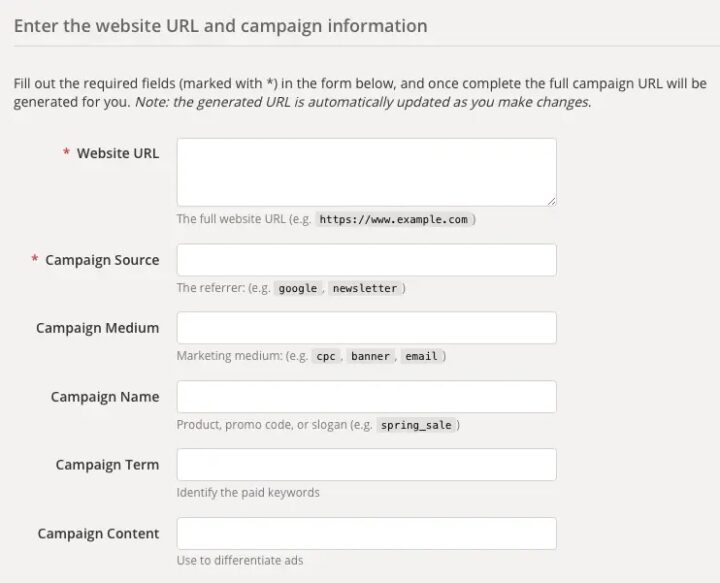Click the resize handle of Website URL box

550,200
